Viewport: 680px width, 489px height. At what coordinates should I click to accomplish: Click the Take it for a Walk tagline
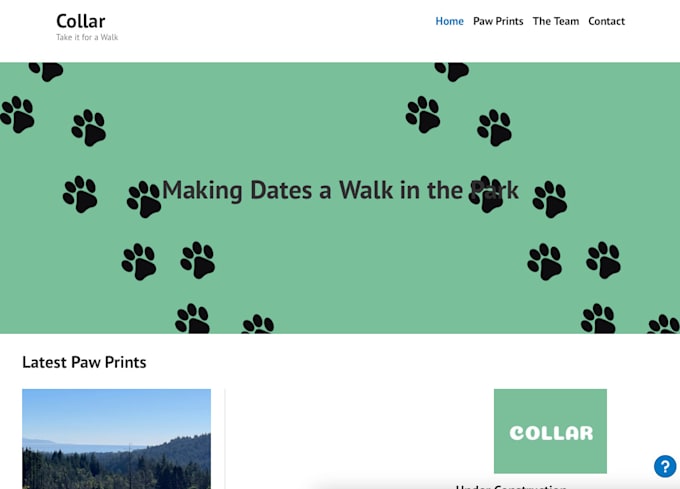(x=87, y=37)
